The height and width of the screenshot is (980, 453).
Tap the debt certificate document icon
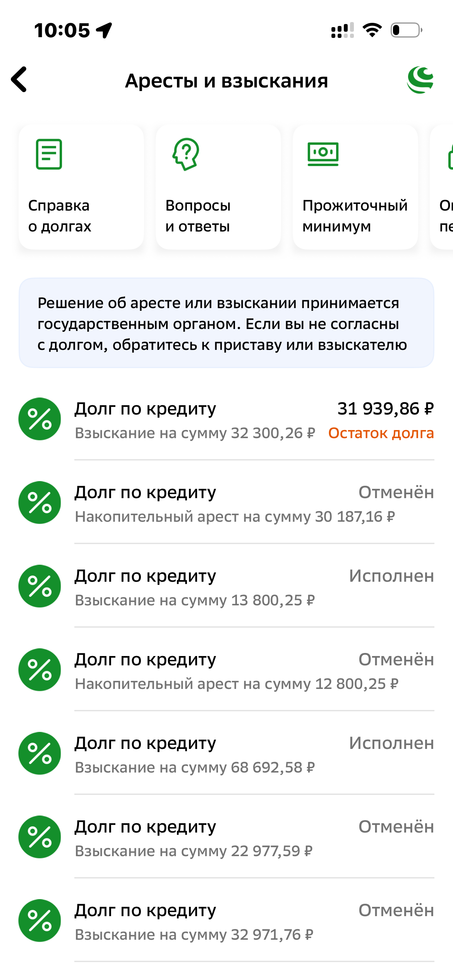[49, 154]
